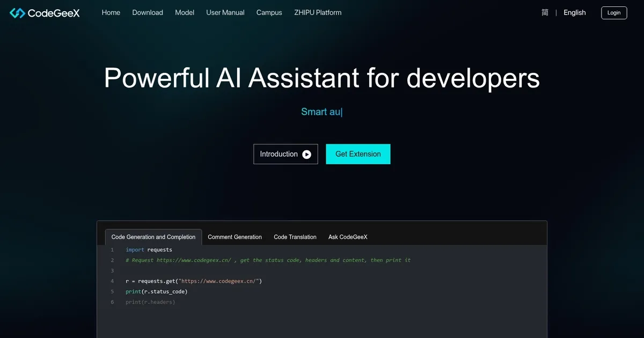The image size is (644, 338).
Task: Click the play icon in Introduction button
Action: (306, 155)
